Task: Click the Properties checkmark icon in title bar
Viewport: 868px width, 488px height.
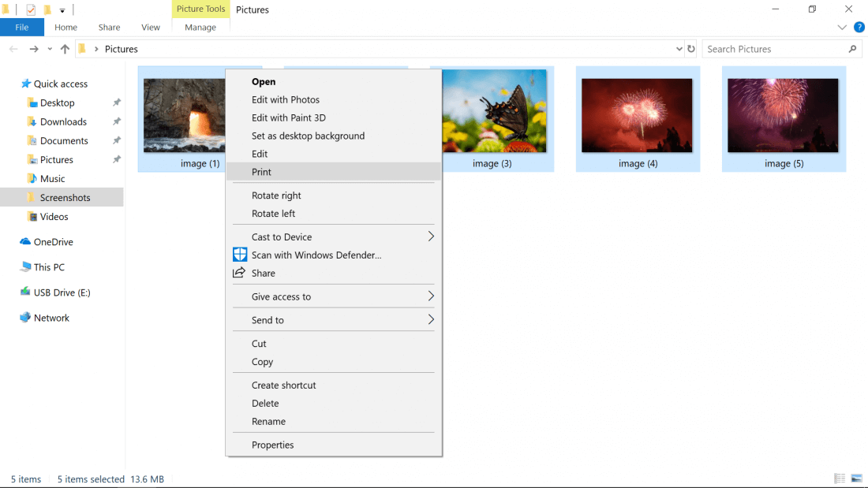Action: point(31,10)
